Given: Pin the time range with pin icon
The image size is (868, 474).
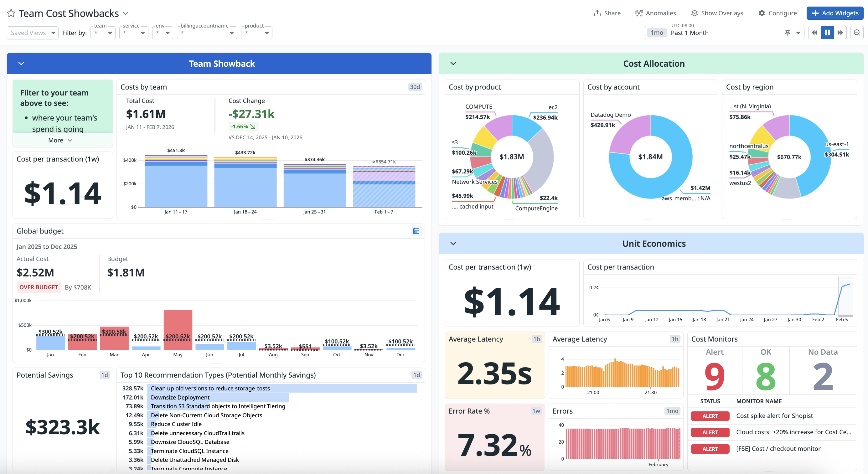Looking at the screenshot, I should (x=788, y=33).
